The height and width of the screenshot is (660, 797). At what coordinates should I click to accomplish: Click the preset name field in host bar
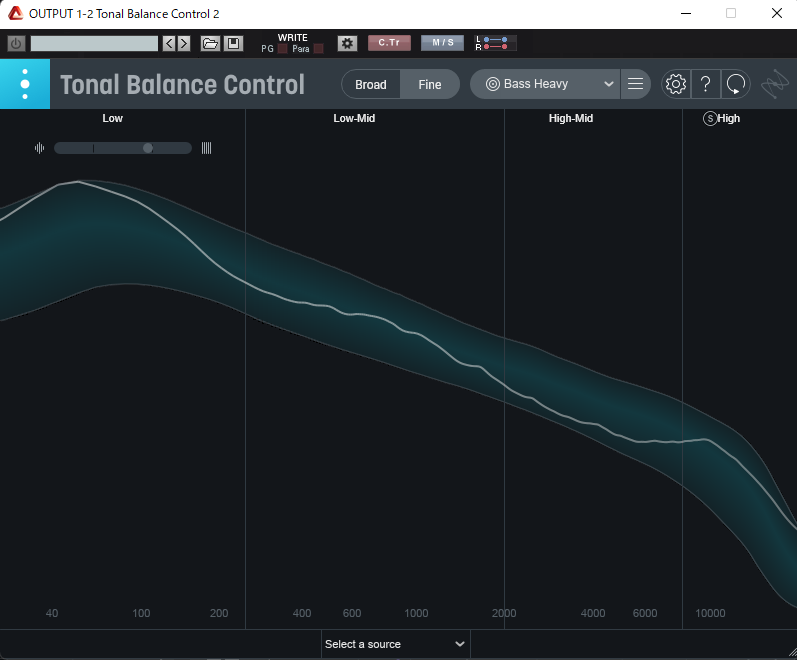click(x=94, y=44)
